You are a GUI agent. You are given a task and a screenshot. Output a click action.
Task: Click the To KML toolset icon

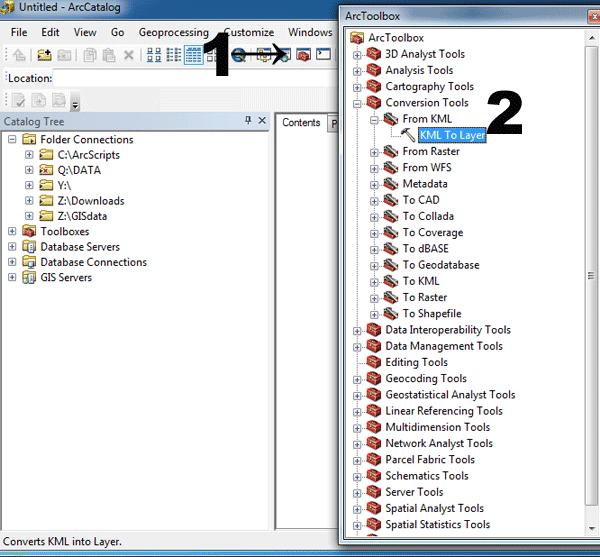coord(391,281)
